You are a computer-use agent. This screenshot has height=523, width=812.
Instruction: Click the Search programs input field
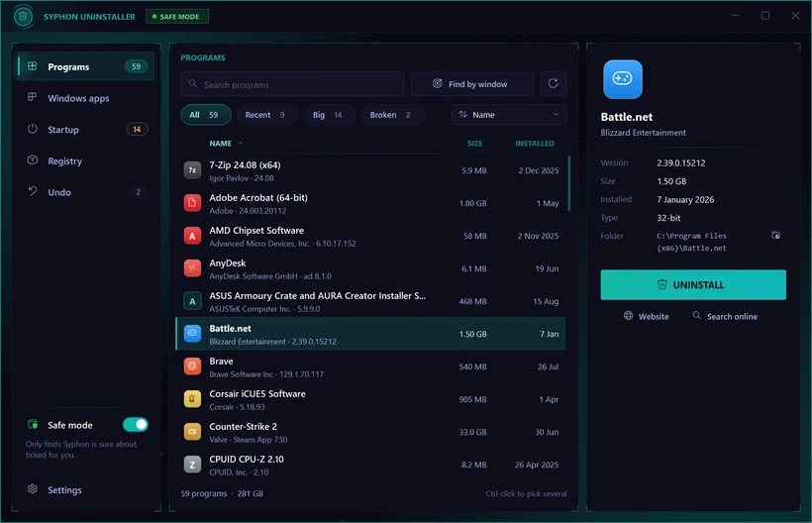292,84
